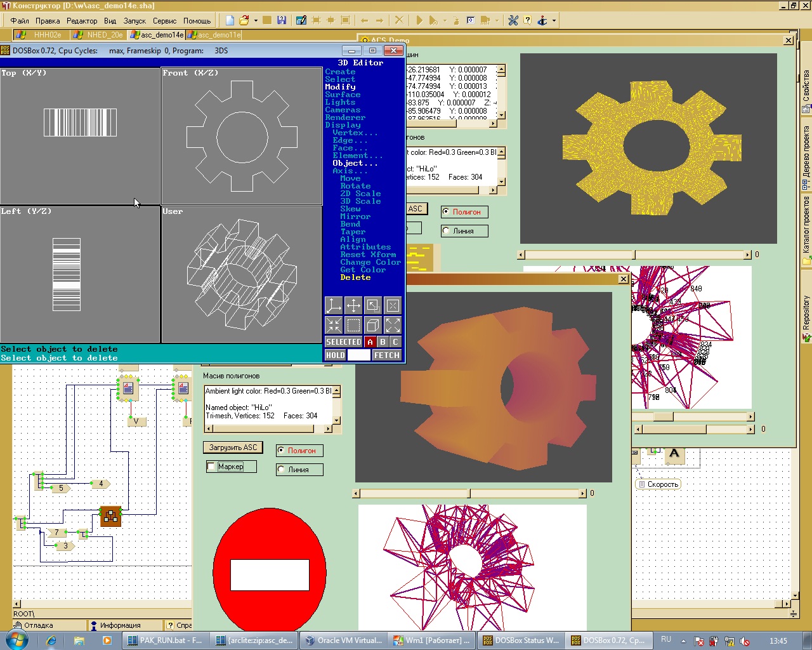
Task: Switch to the NHED_20e tab
Action: [104, 35]
